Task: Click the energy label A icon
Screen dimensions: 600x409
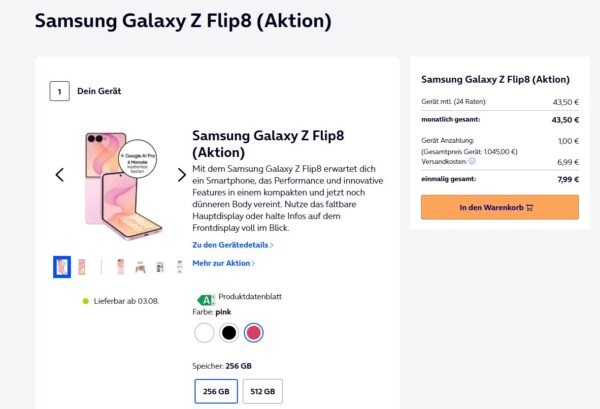Action: click(206, 300)
